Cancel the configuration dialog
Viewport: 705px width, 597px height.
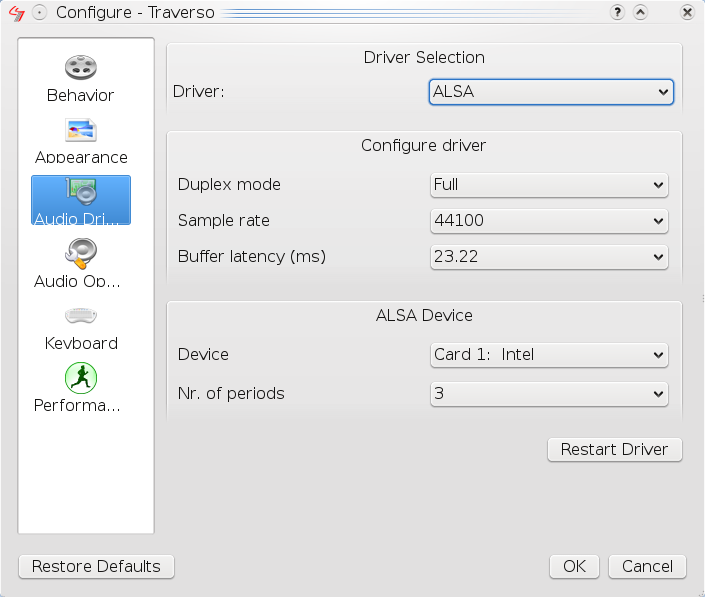point(647,566)
